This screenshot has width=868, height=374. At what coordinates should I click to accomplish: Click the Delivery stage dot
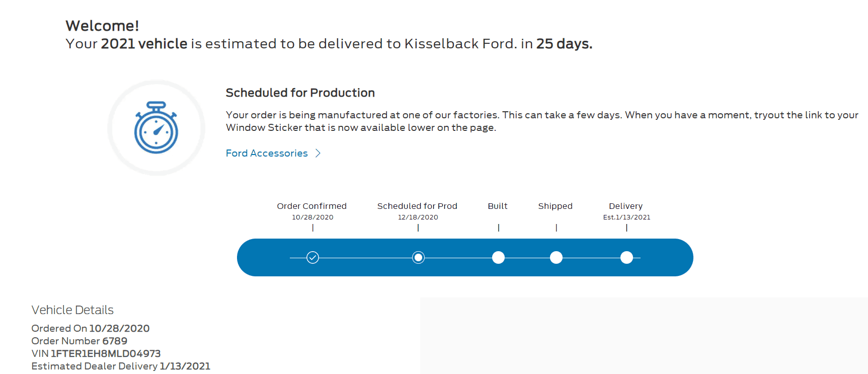pyautogui.click(x=626, y=258)
